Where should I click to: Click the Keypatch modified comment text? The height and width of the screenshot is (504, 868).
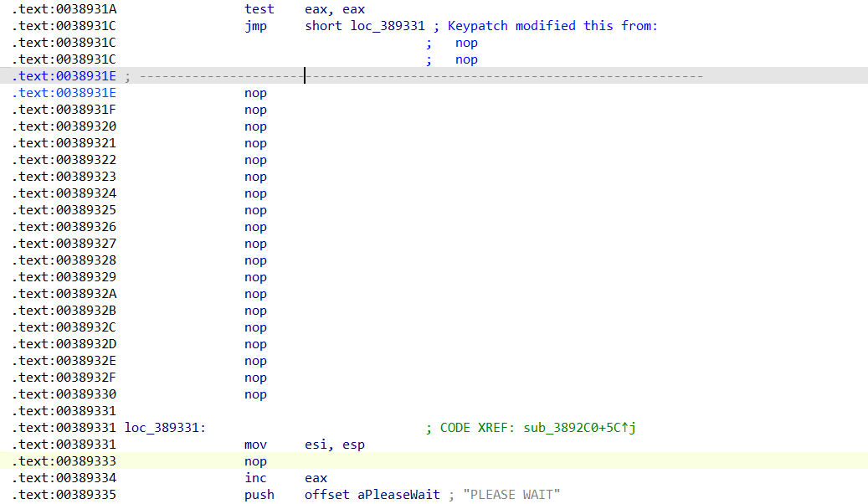tap(552, 26)
